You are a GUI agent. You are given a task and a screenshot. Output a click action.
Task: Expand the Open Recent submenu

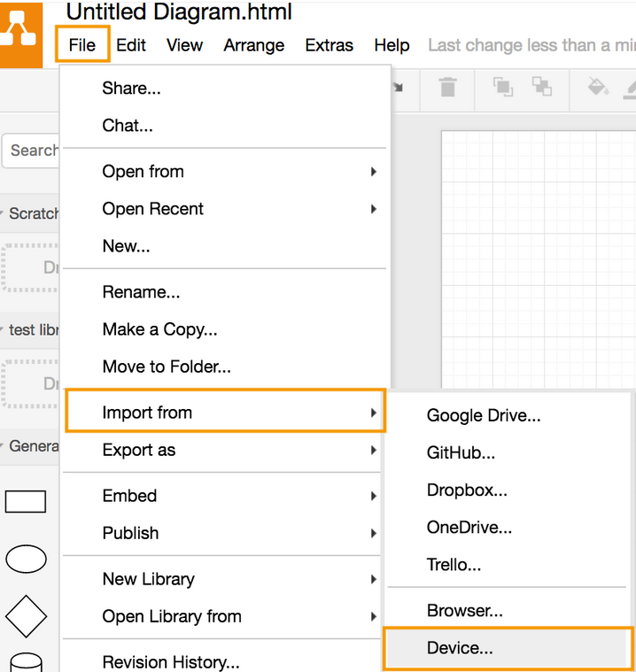click(x=224, y=209)
